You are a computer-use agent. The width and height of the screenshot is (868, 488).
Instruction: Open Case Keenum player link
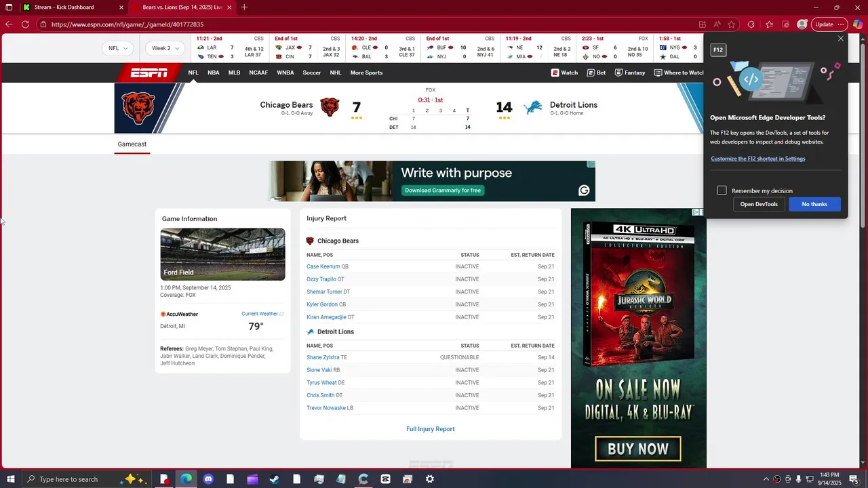[x=323, y=266]
